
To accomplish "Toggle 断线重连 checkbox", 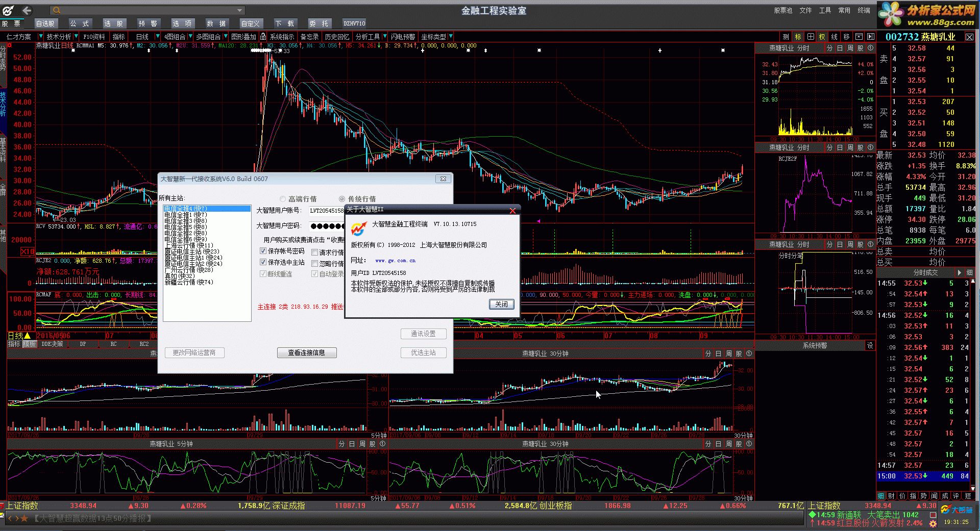I will [263, 274].
